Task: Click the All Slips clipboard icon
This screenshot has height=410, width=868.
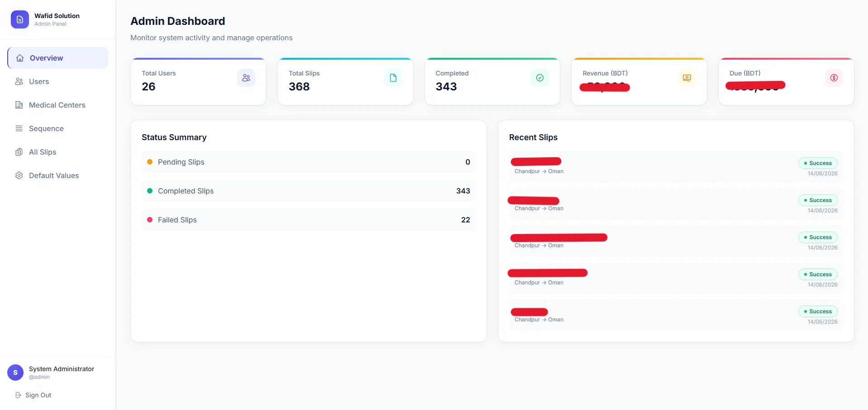Action: tap(19, 152)
